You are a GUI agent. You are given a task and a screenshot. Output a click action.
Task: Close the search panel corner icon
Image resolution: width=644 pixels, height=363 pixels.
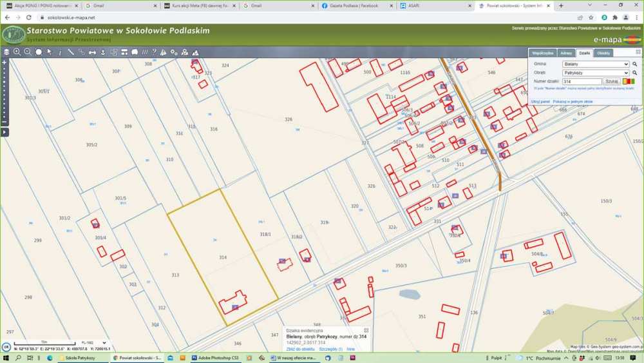click(x=638, y=52)
